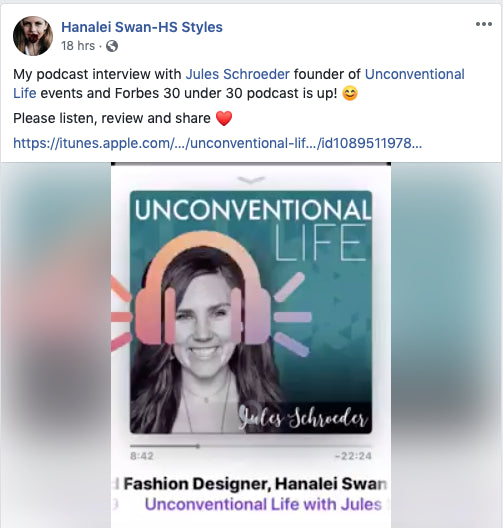Click the Fashion Designer, Hanalei Swan episode title
This screenshot has height=528, width=503.
point(255,484)
